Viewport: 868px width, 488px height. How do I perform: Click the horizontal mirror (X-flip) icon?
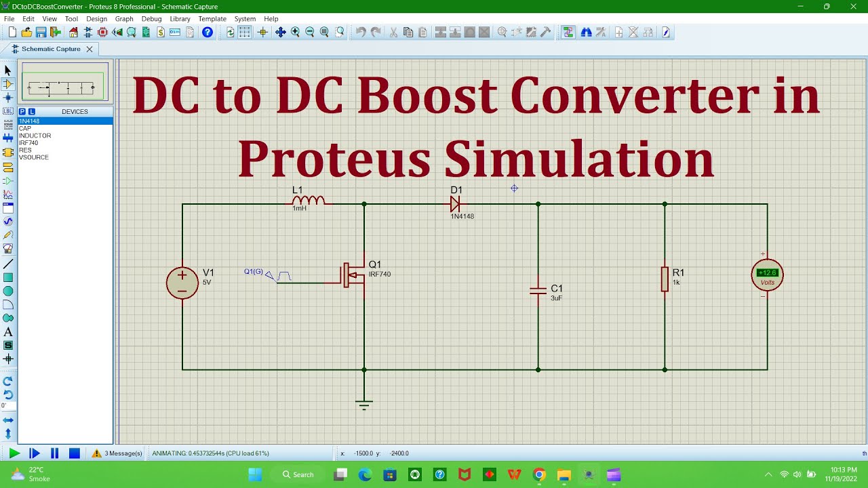(x=8, y=420)
